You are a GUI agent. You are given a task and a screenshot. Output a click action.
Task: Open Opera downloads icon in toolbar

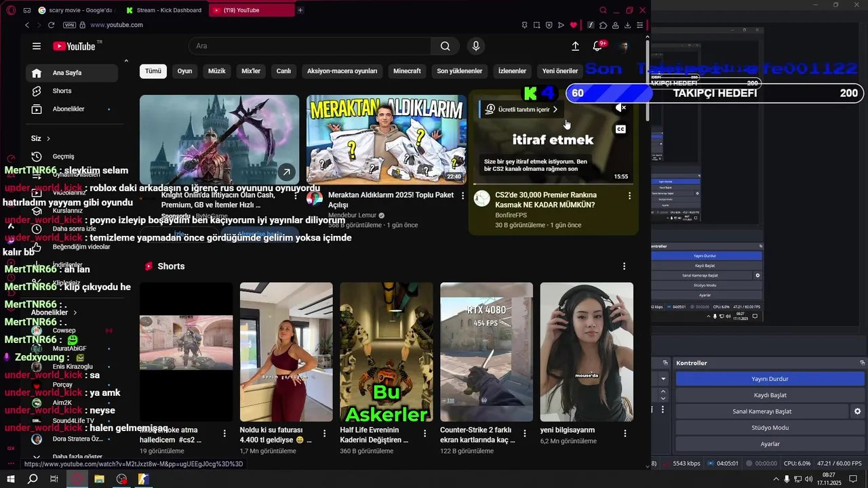(627, 25)
